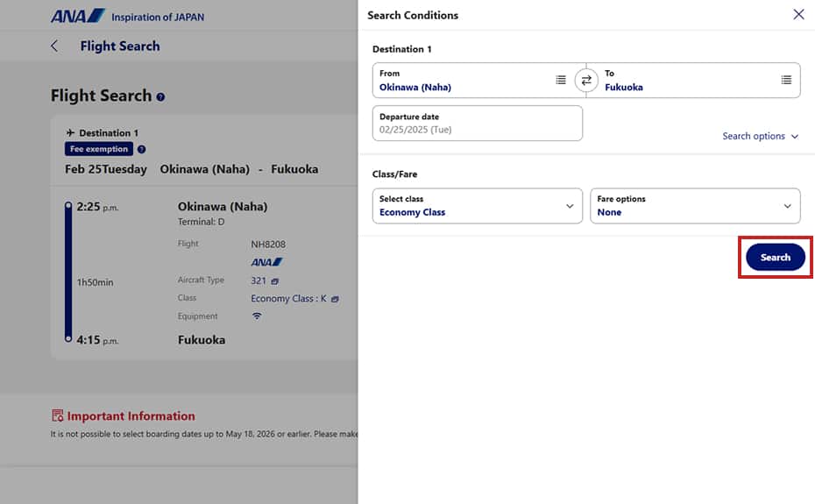The image size is (815, 504).
Task: Click the ANA logo
Action: pos(77,16)
